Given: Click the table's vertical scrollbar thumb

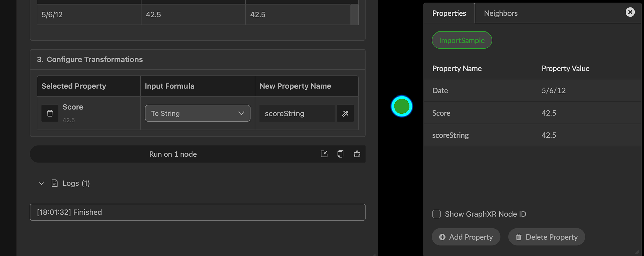Looking at the screenshot, I should click(x=354, y=14).
